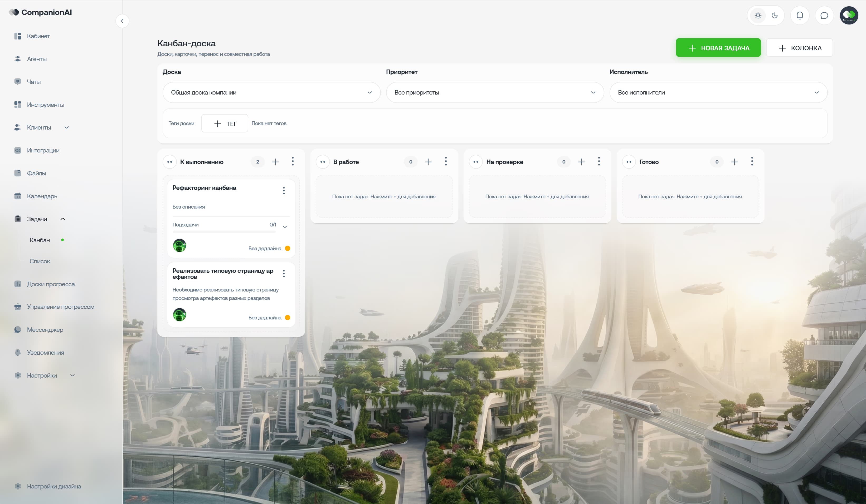Click the Управление прогрессом icon
The height and width of the screenshot is (504, 866).
[18, 307]
